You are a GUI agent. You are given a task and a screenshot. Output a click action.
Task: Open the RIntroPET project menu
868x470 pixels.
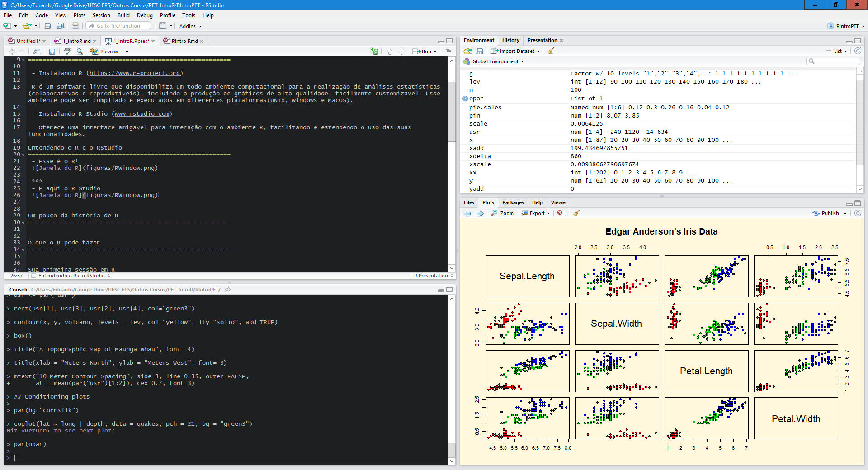click(x=846, y=26)
